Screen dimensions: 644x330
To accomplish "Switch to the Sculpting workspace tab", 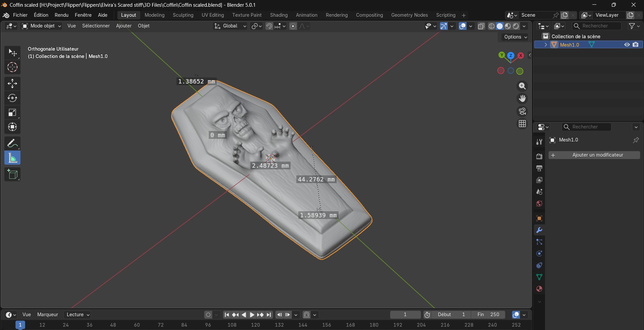I will coord(183,15).
